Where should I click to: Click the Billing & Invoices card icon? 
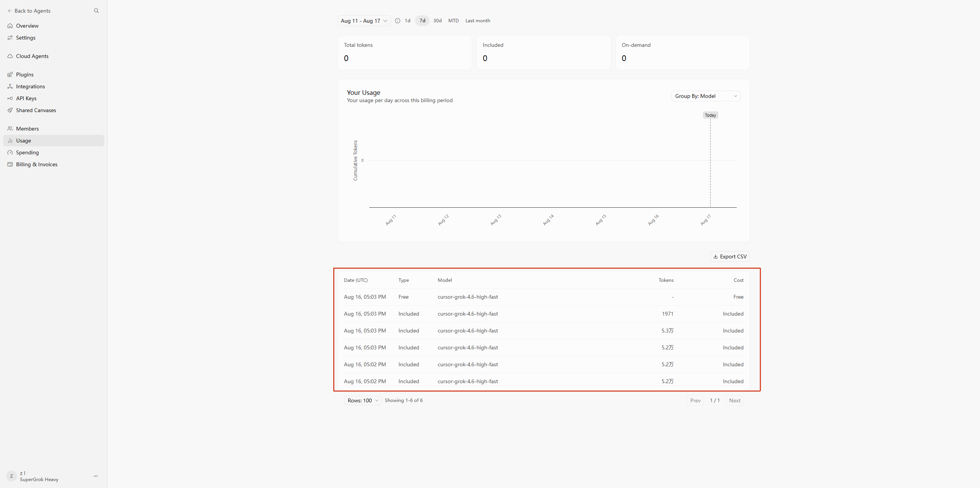tap(10, 164)
